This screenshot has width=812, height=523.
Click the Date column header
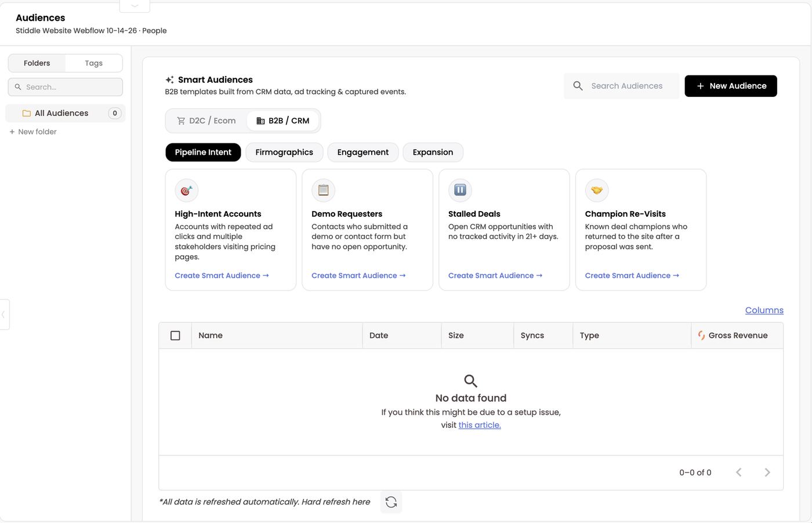click(x=402, y=336)
